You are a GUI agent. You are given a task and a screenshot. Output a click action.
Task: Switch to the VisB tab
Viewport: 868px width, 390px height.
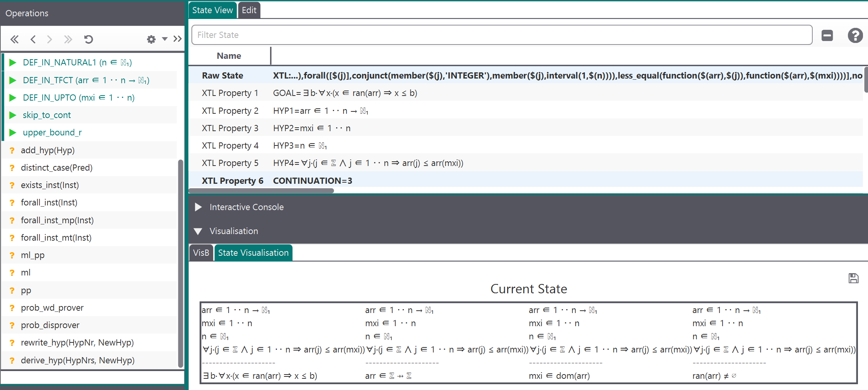pos(201,253)
